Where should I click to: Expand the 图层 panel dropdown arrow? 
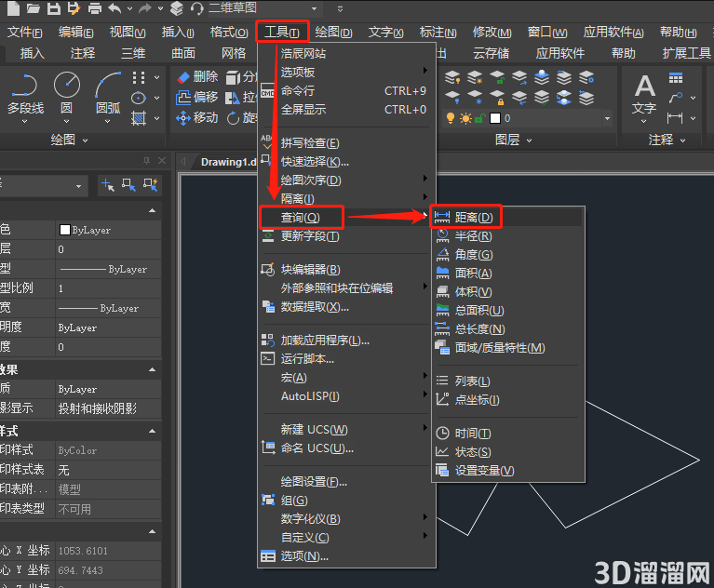(x=529, y=140)
